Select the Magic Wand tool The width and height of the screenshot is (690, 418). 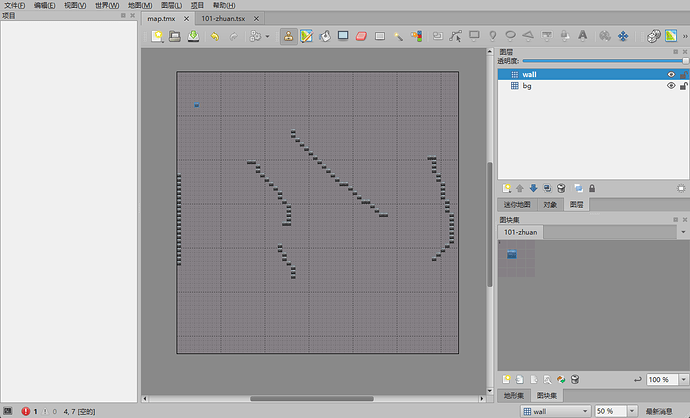(x=398, y=37)
